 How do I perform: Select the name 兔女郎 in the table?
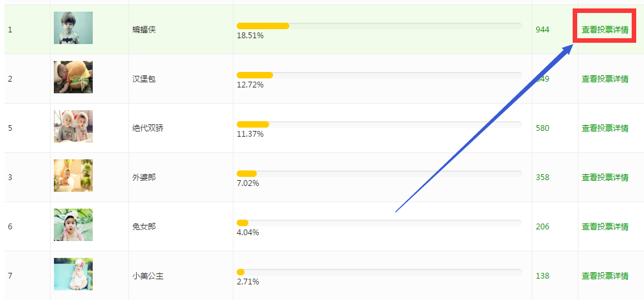point(144,227)
